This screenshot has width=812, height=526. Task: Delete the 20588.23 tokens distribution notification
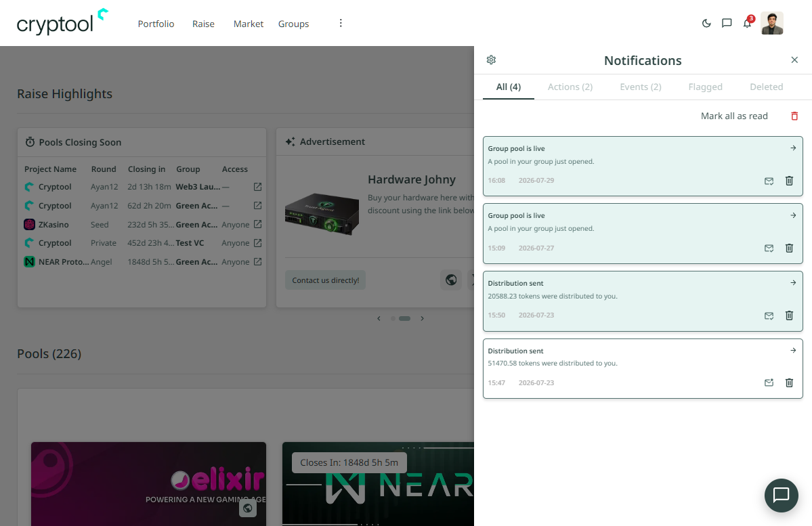pyautogui.click(x=789, y=315)
